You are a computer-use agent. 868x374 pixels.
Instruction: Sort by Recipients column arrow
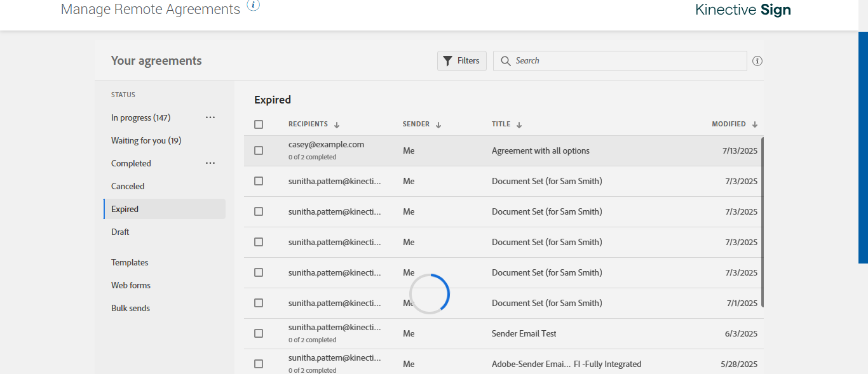click(x=337, y=125)
